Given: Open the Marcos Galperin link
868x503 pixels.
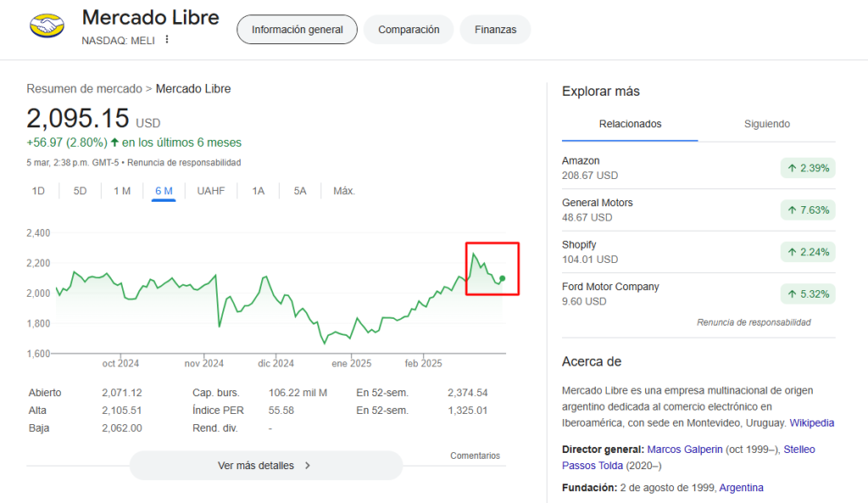Looking at the screenshot, I should [685, 450].
